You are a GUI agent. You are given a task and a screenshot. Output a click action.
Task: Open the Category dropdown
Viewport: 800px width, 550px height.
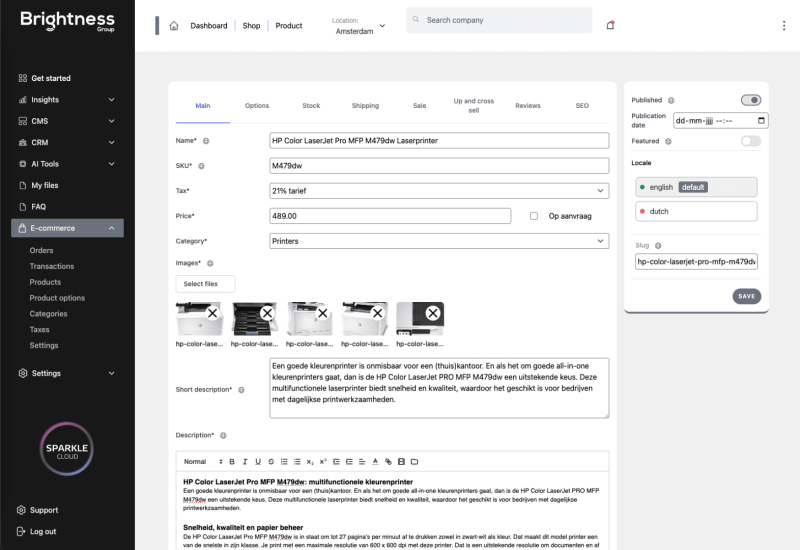click(x=439, y=241)
